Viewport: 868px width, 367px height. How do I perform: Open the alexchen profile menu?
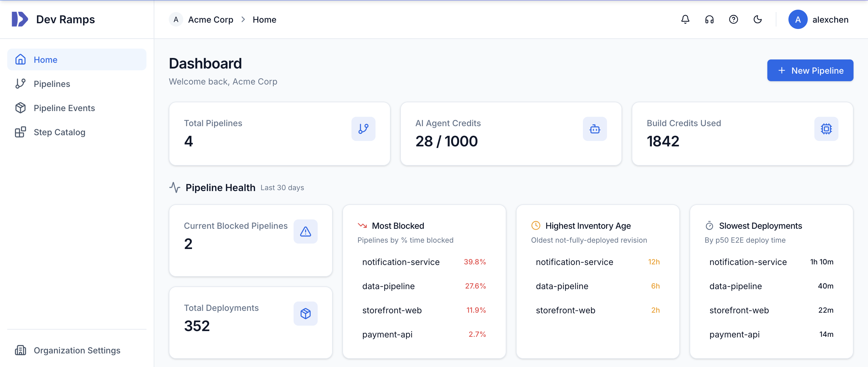click(x=819, y=19)
